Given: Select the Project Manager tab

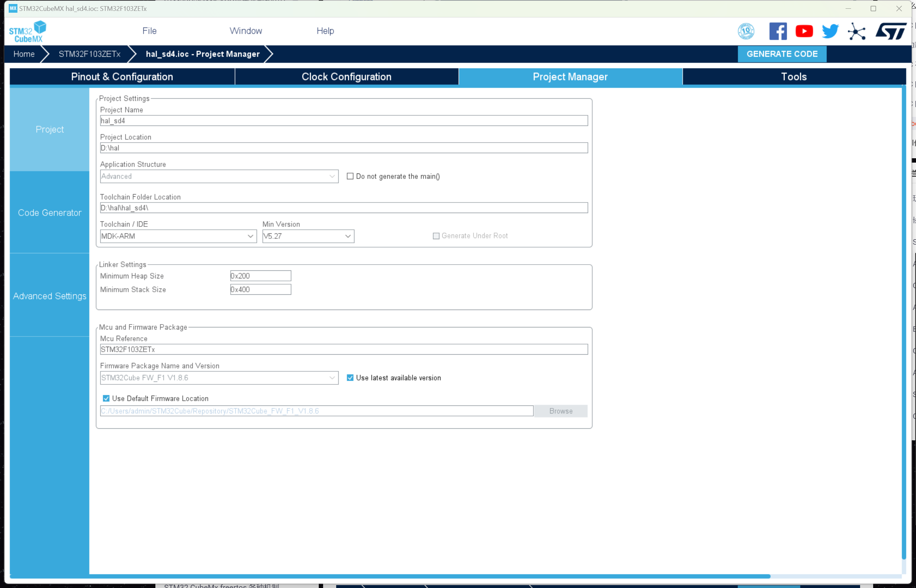Looking at the screenshot, I should point(570,77).
